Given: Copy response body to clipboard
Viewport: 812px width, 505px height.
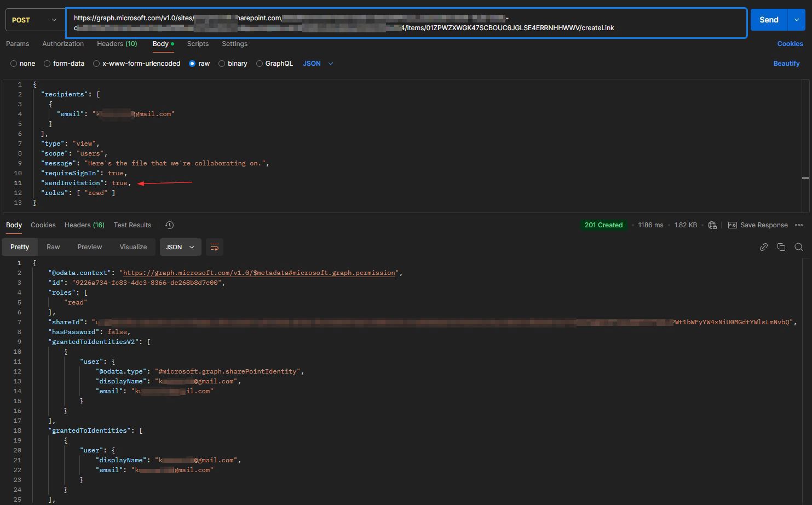Looking at the screenshot, I should tap(781, 247).
